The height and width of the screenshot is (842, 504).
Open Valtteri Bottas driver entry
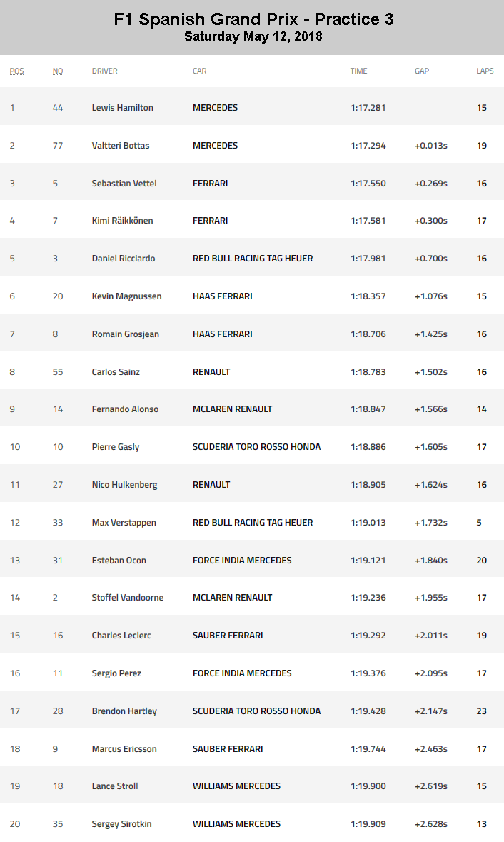(121, 146)
